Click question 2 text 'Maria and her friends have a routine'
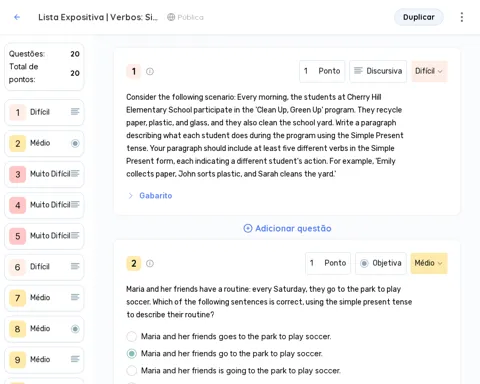The width and height of the screenshot is (480, 384). pos(269,302)
